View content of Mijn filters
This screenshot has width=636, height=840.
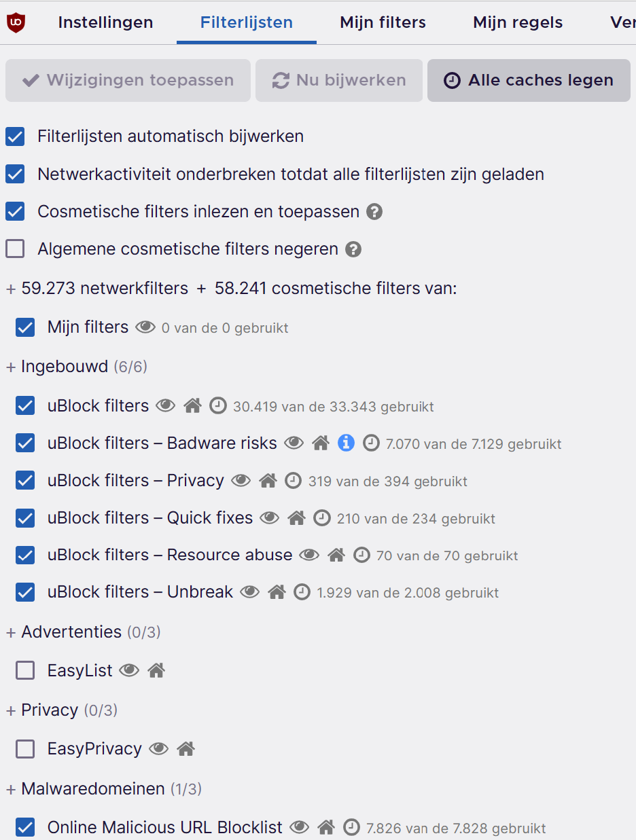[145, 327]
